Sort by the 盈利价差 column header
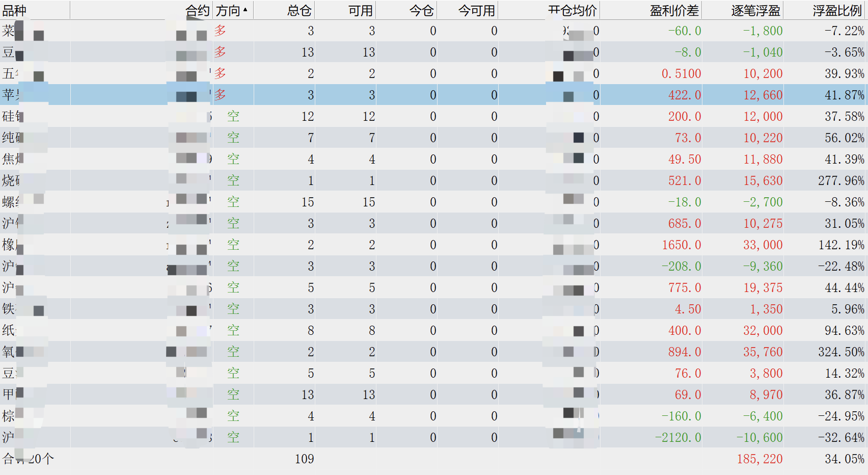The image size is (868, 475). point(674,10)
